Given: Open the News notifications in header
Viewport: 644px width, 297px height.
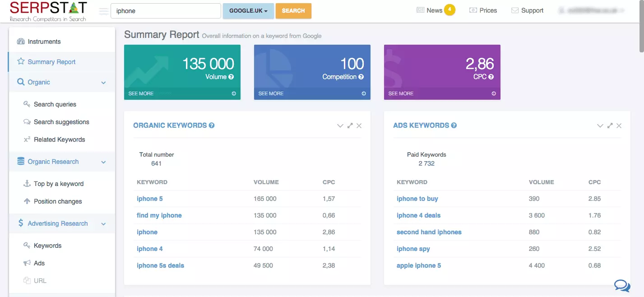Looking at the screenshot, I should pos(435,10).
